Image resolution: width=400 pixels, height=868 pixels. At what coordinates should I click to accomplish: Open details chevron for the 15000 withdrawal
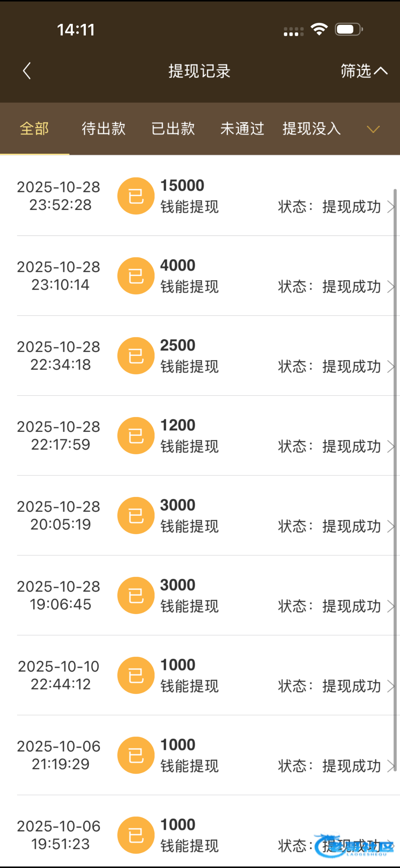[x=390, y=207]
